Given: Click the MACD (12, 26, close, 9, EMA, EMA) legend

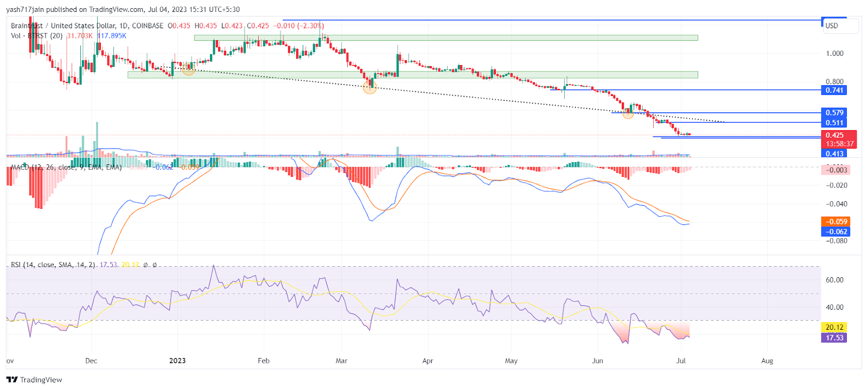Looking at the screenshot, I should point(66,167).
